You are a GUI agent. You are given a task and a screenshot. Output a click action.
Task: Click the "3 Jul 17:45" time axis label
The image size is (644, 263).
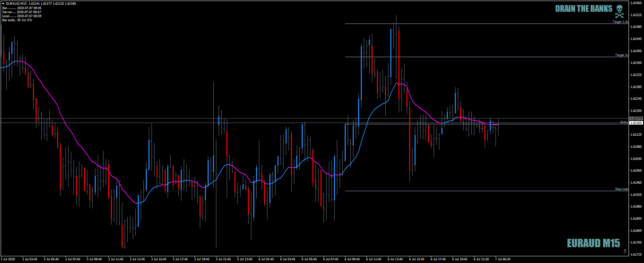point(180,259)
